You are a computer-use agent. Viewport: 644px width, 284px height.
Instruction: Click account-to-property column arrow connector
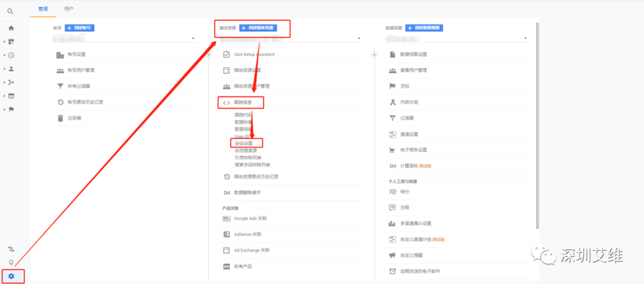point(208,55)
